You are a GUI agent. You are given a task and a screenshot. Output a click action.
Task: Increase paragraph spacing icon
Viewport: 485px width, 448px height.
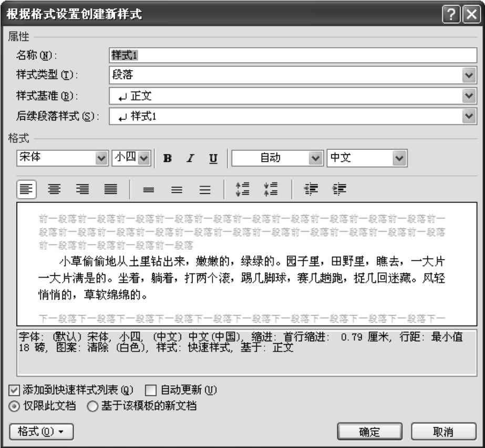pyautogui.click(x=243, y=189)
